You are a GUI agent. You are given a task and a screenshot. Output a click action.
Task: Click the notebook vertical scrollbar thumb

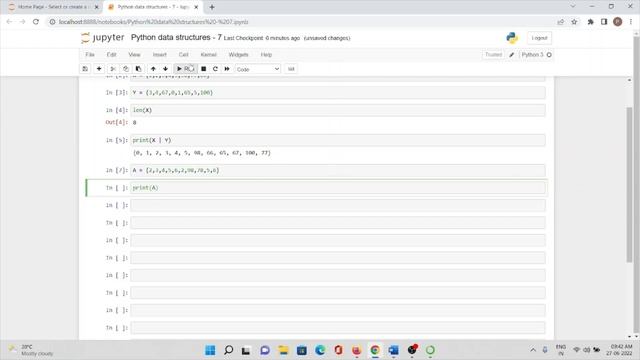pyautogui.click(x=629, y=184)
